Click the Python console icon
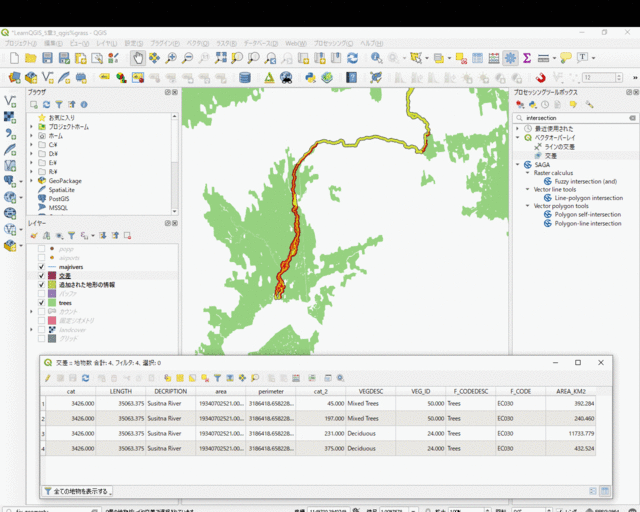 click(x=310, y=77)
